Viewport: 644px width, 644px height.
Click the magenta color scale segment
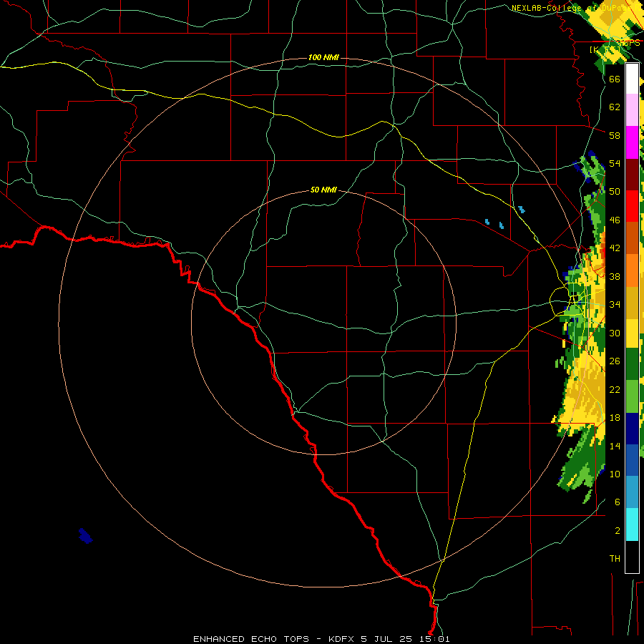(x=632, y=142)
